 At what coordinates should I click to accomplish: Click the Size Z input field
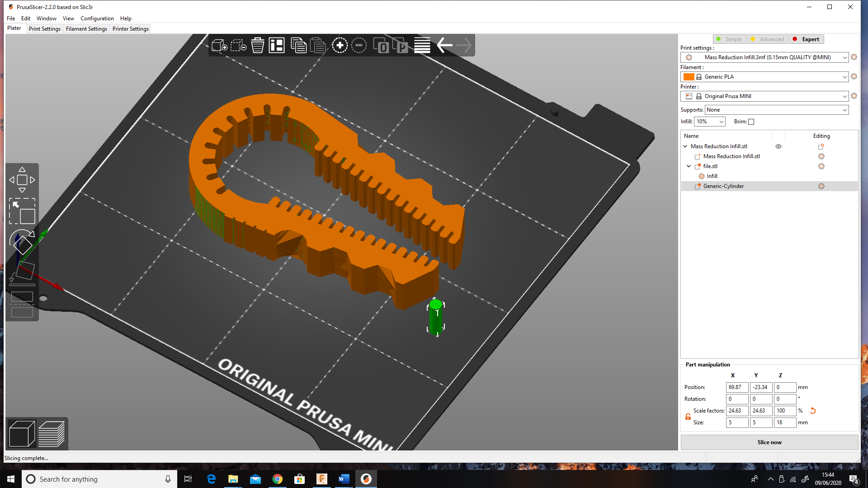click(785, 422)
